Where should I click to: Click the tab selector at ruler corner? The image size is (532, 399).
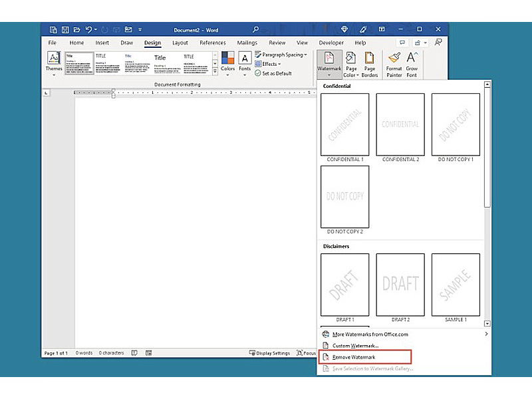point(46,92)
